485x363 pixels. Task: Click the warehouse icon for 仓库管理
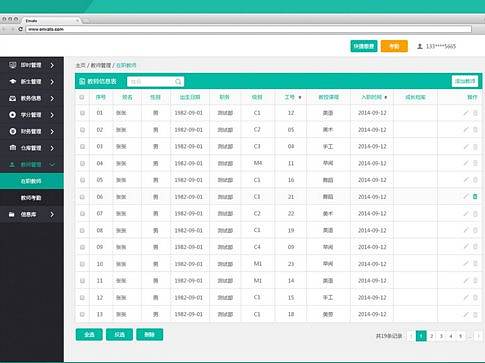(x=13, y=148)
